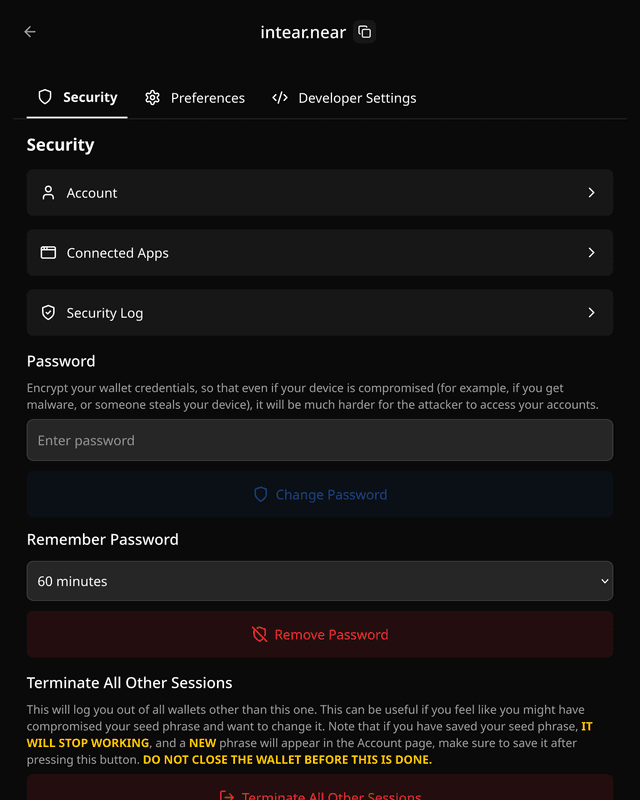
Task: Switch to the Security tab
Action: coord(77,97)
